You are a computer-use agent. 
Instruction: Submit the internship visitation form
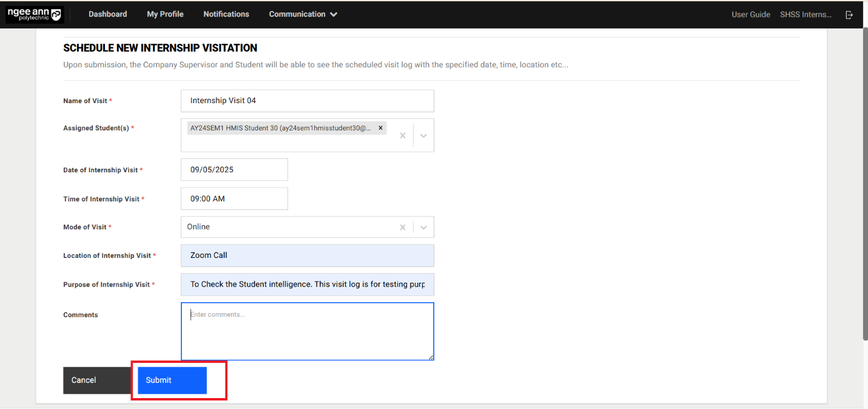click(x=172, y=380)
